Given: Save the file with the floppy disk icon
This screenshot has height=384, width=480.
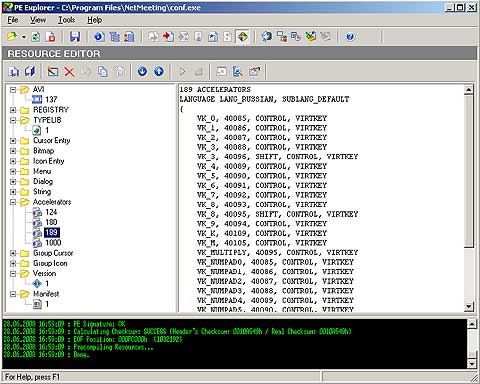Looking at the screenshot, I should click(x=75, y=37).
